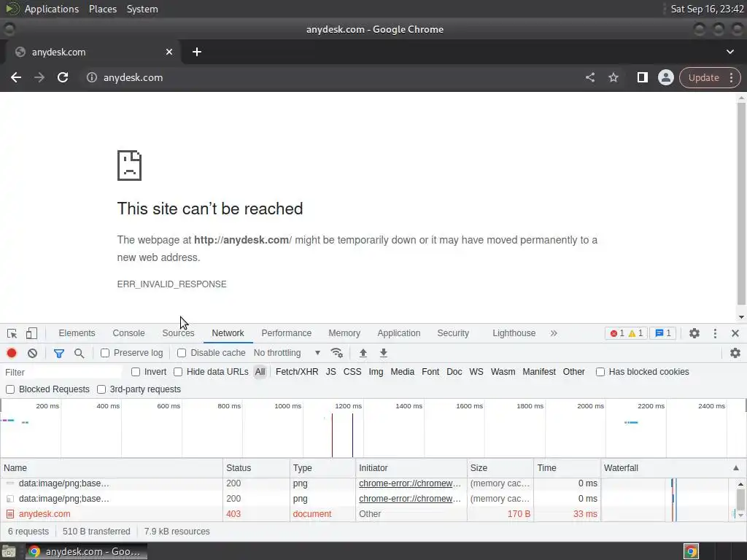This screenshot has width=747, height=560.
Task: Switch to the Lighthouse tab
Action: pos(514,333)
